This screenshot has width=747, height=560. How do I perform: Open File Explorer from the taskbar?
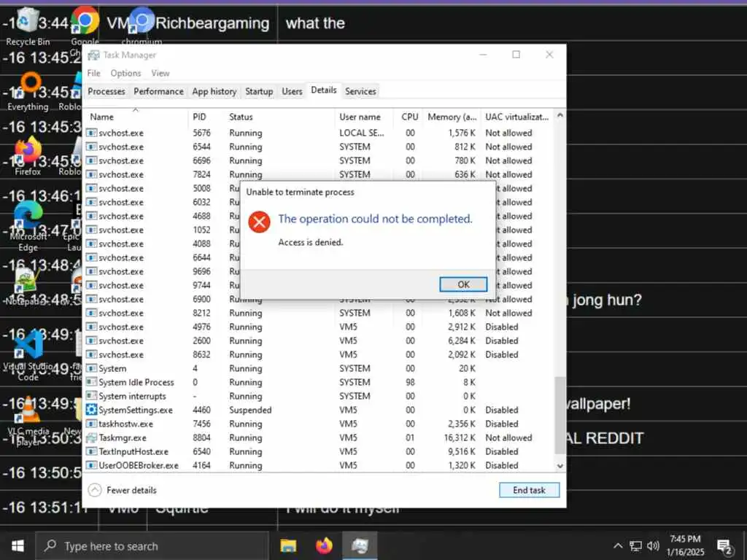[x=287, y=545]
